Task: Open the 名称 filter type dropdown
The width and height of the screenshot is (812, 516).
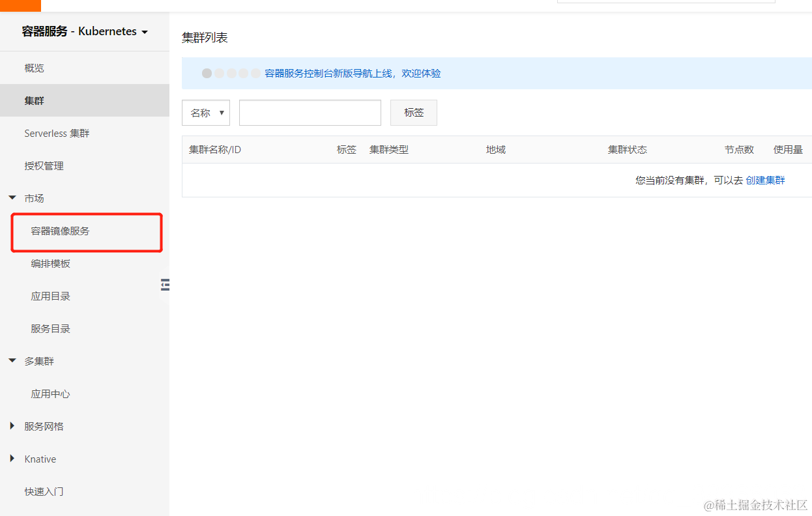Action: point(206,112)
